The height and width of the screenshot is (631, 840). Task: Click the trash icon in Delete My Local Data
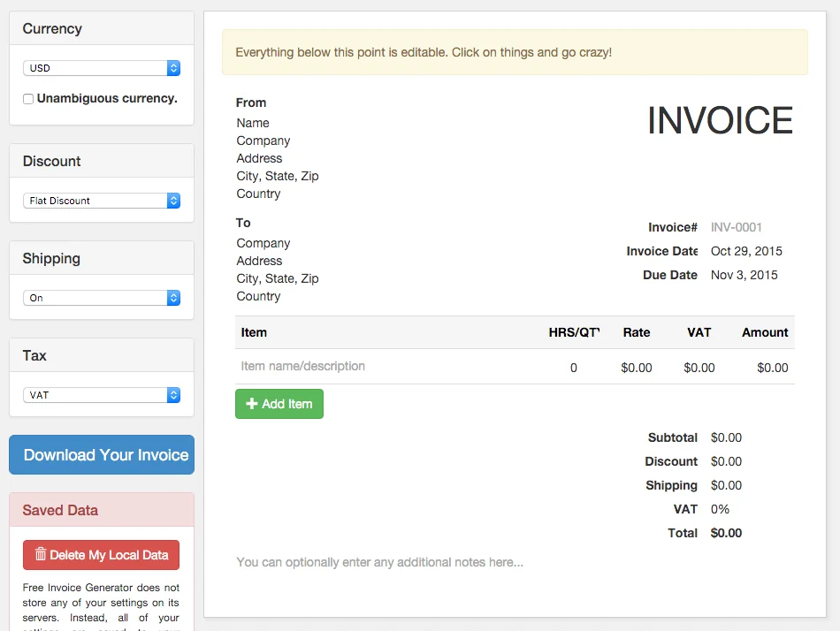(40, 554)
